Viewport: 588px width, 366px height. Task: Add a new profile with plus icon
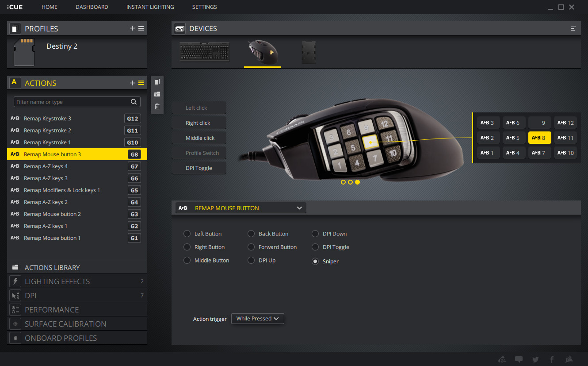132,28
